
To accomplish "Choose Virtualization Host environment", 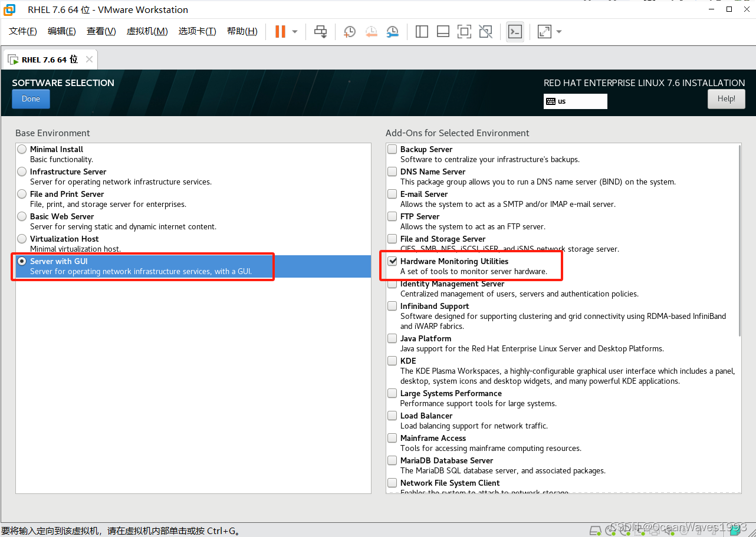I will click(x=22, y=239).
